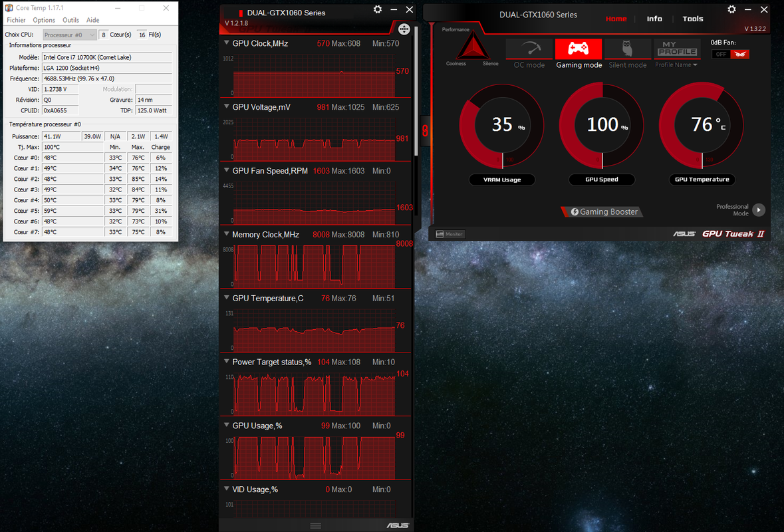
Task: Select Gaming mode controller icon
Action: coord(579,49)
